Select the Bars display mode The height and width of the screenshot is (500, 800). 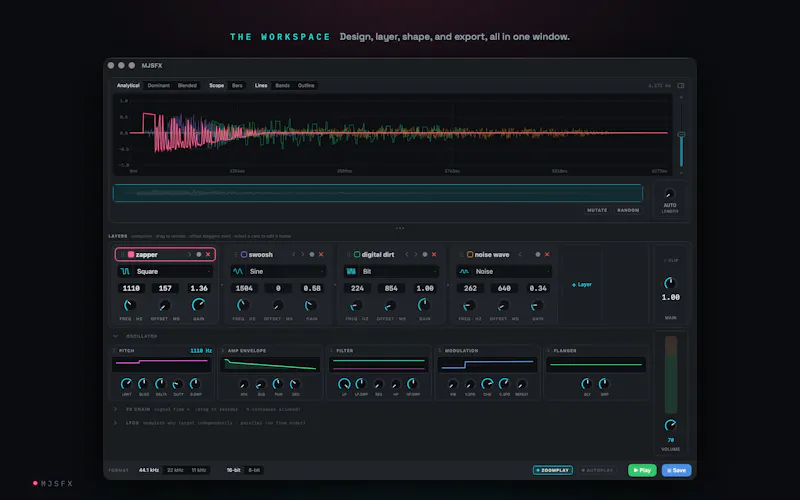[237, 86]
